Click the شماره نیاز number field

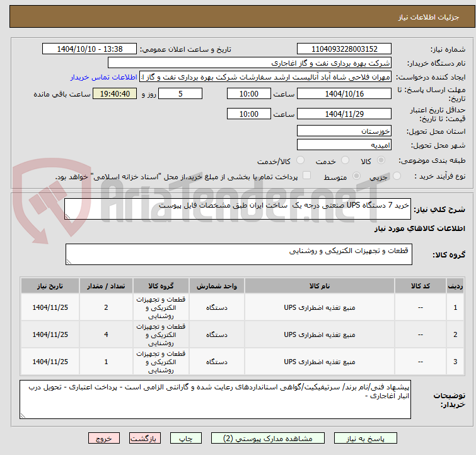pos(344,49)
